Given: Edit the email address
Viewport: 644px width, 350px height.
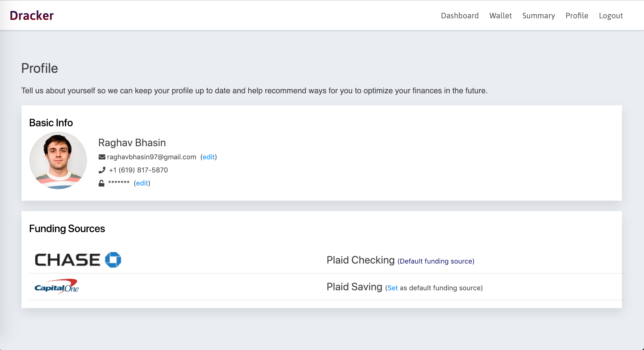Looking at the screenshot, I should tap(208, 157).
